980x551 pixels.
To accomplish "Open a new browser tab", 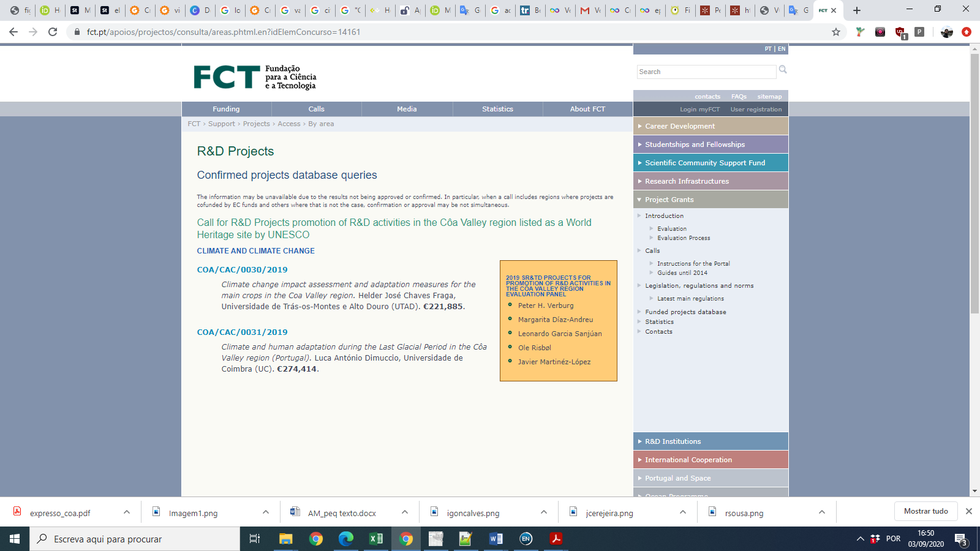I will (857, 10).
